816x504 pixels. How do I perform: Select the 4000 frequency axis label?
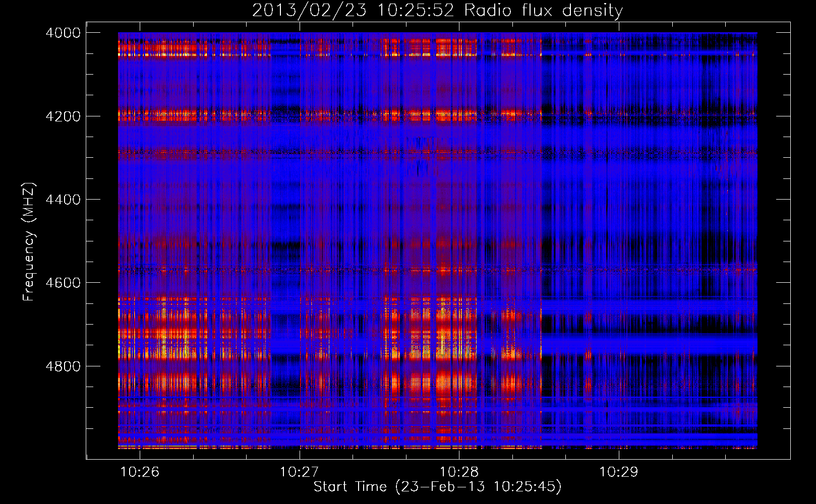63,33
